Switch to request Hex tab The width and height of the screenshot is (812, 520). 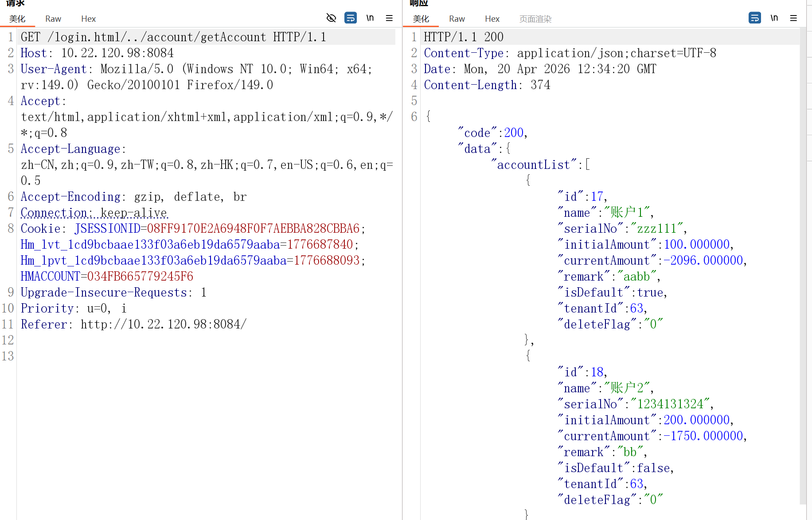coord(89,19)
